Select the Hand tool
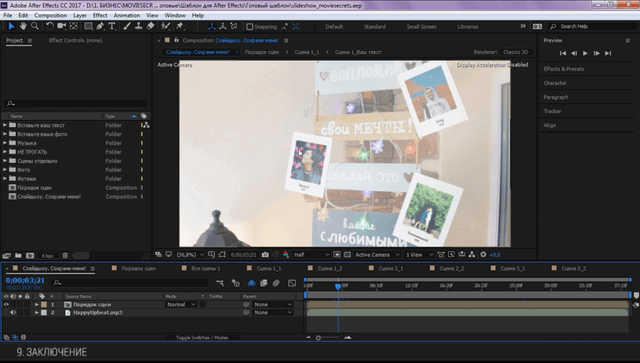Screen dimensions: 640x363 [23, 26]
